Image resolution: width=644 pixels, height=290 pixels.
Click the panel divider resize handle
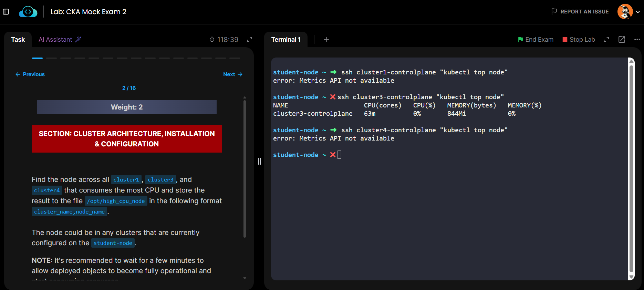259,161
